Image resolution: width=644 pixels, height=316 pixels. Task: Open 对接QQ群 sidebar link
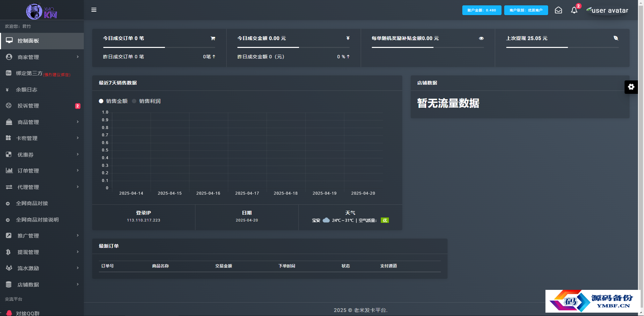click(42, 312)
